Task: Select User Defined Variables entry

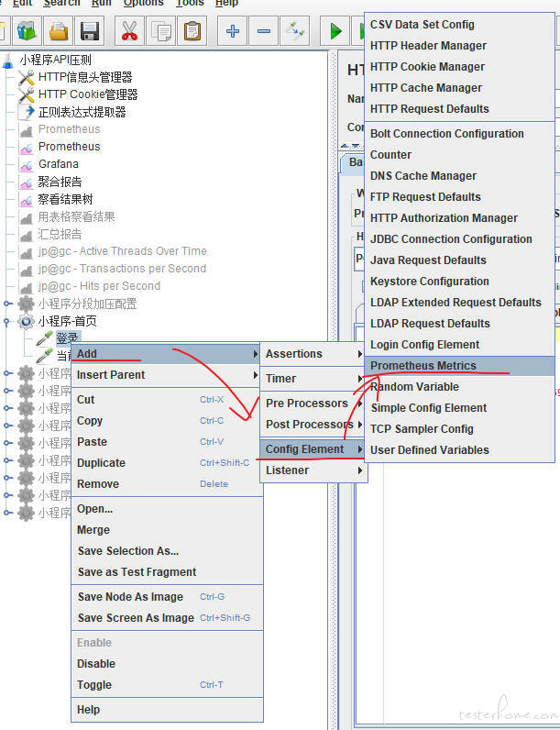Action: (x=459, y=450)
